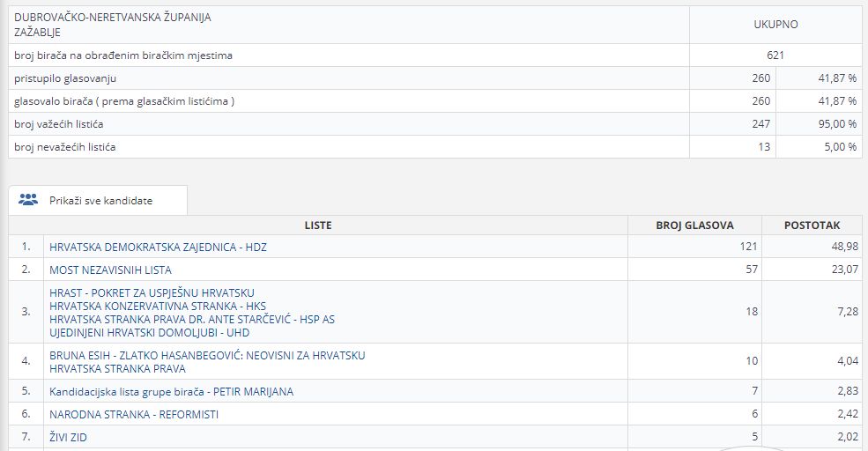
Task: Open the Prikaži sve kandidate tab
Action: tap(100, 201)
